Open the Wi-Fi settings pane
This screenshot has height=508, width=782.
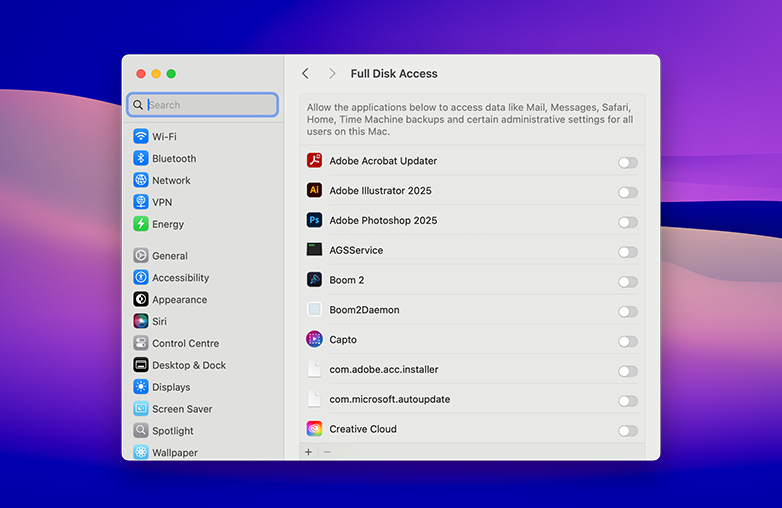(164, 136)
